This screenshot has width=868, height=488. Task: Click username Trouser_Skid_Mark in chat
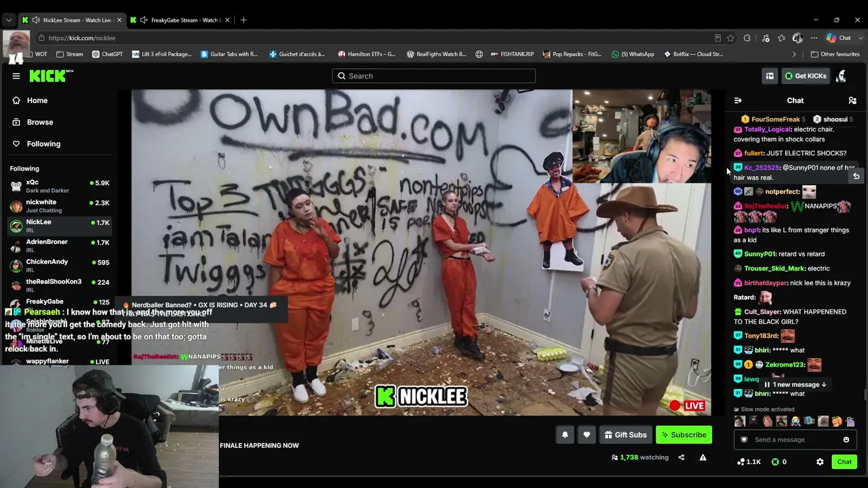click(774, 268)
